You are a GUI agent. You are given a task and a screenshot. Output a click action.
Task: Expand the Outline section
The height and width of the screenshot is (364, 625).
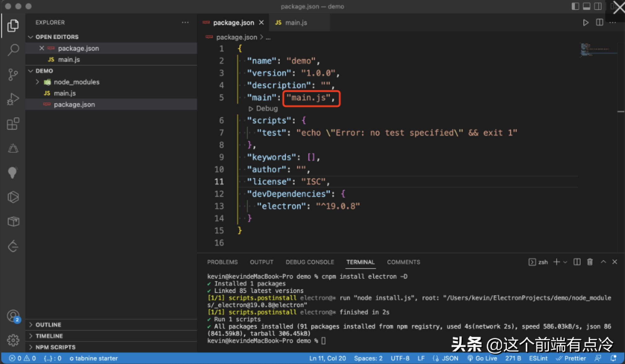31,325
